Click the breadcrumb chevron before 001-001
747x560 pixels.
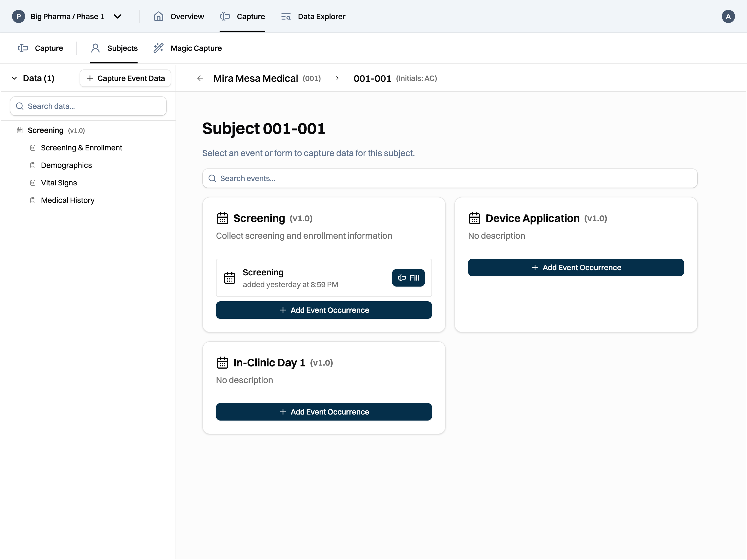click(x=337, y=78)
